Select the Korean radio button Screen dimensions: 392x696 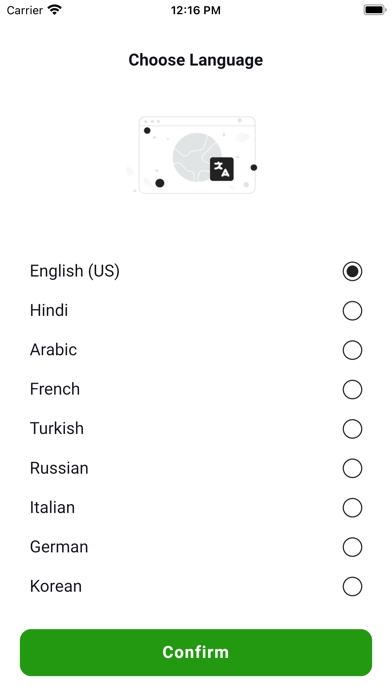tap(352, 586)
